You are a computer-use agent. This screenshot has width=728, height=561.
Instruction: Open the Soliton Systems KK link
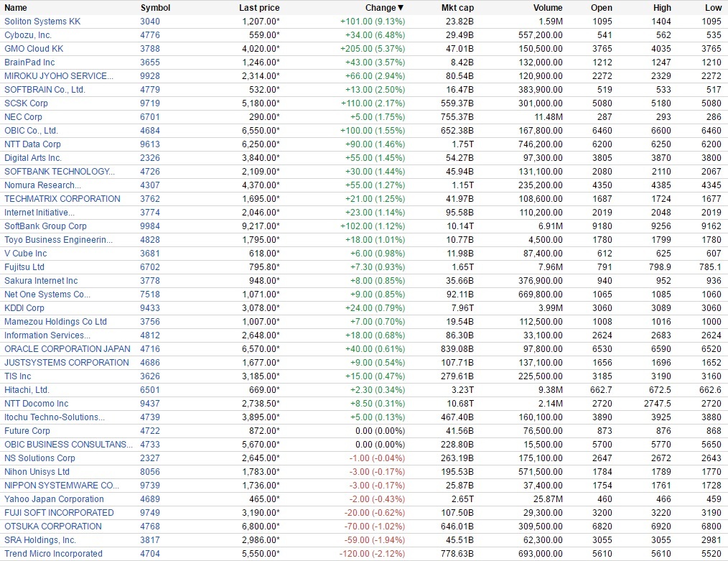point(42,22)
